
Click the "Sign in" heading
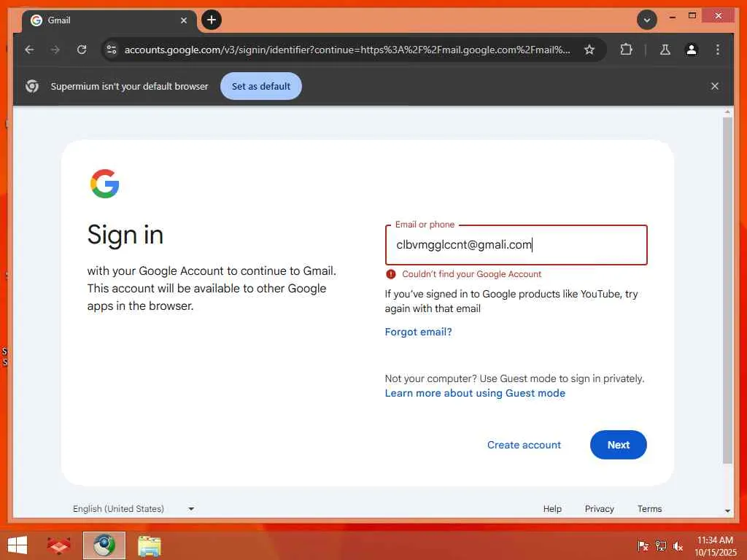click(x=125, y=235)
